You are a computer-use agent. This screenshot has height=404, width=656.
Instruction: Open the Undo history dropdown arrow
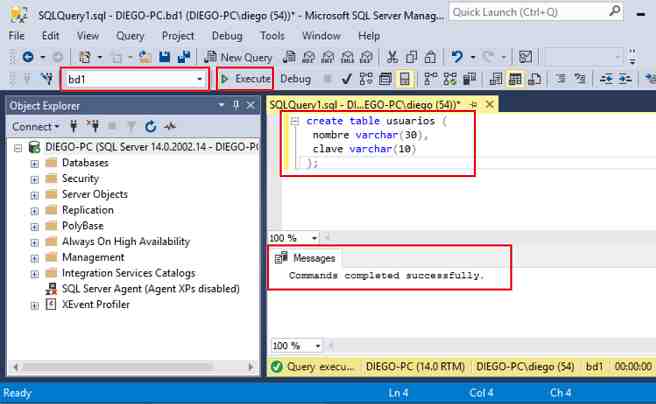[x=472, y=57]
